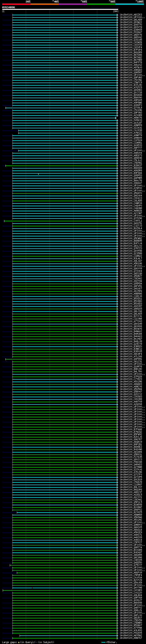Image resolution: width=146 pixels, height=644 pixels.
Task: Select hit label UniRef100_Q38HS5
Action: coord(131,30)
